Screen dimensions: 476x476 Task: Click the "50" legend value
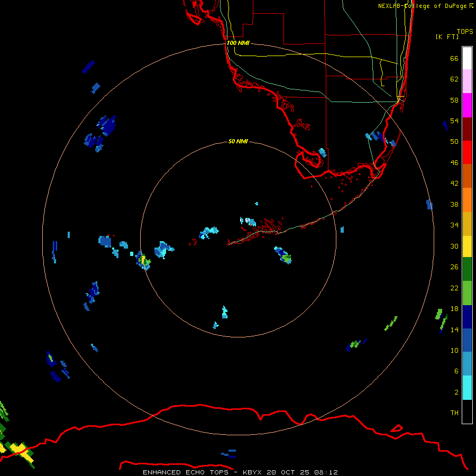click(454, 141)
